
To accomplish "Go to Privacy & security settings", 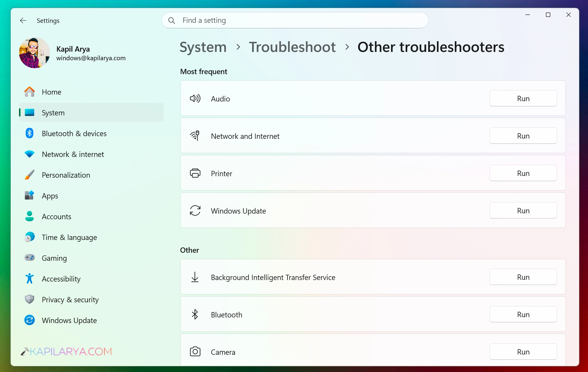I will click(91, 300).
